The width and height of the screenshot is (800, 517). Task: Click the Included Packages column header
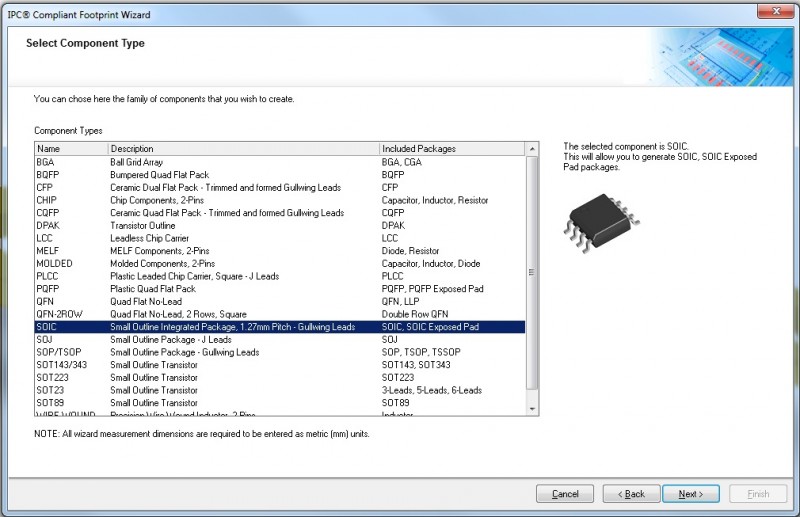452,149
